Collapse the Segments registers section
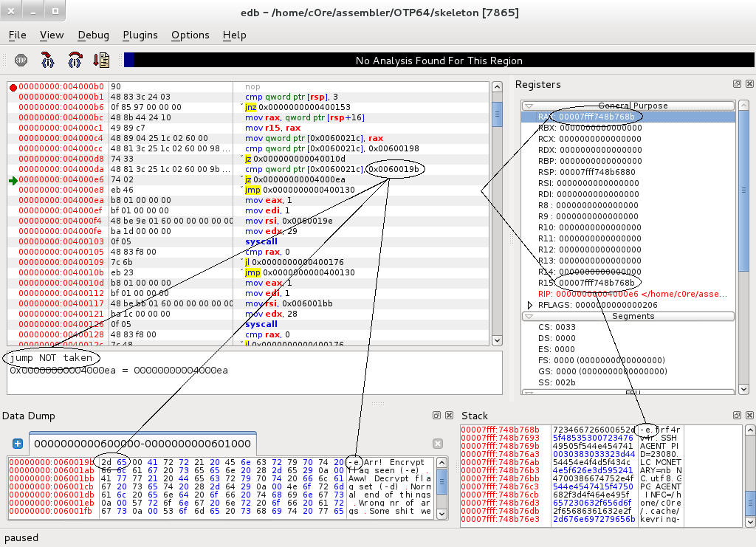756x547 pixels. [x=529, y=316]
